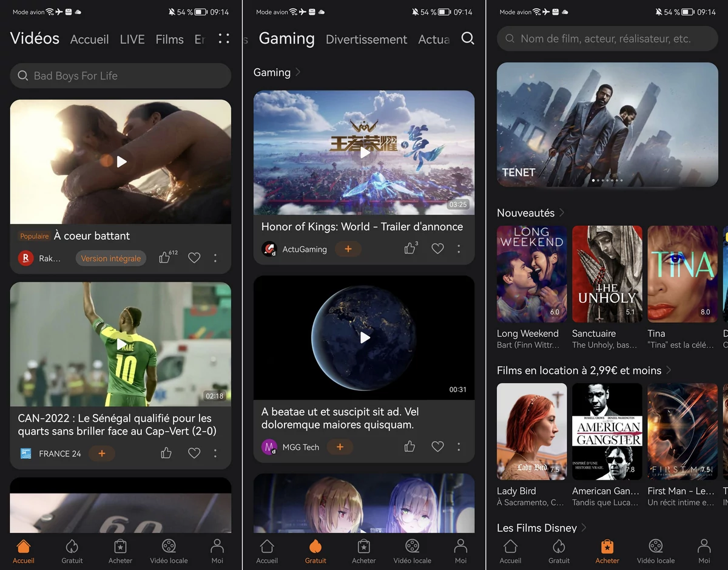Switch to the Films tab
The width and height of the screenshot is (728, 570).
(x=170, y=39)
